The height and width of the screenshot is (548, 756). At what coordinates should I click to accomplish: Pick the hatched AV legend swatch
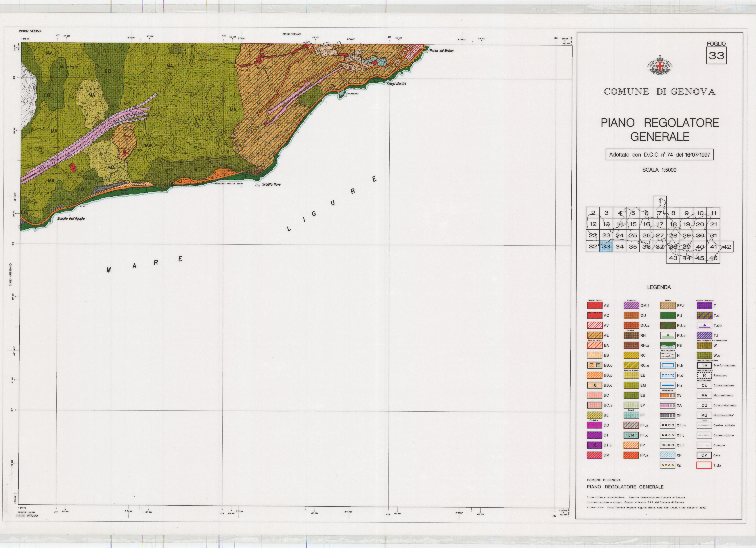click(x=595, y=326)
